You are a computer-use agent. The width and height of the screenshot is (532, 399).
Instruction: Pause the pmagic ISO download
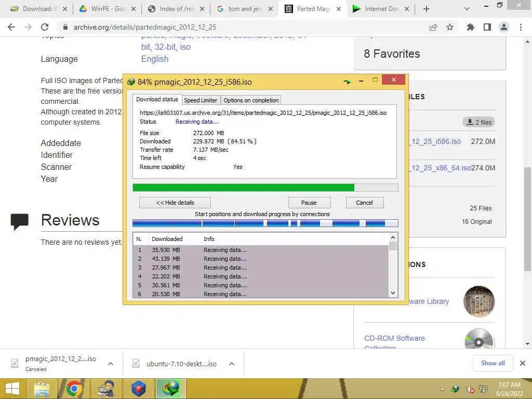[309, 203]
